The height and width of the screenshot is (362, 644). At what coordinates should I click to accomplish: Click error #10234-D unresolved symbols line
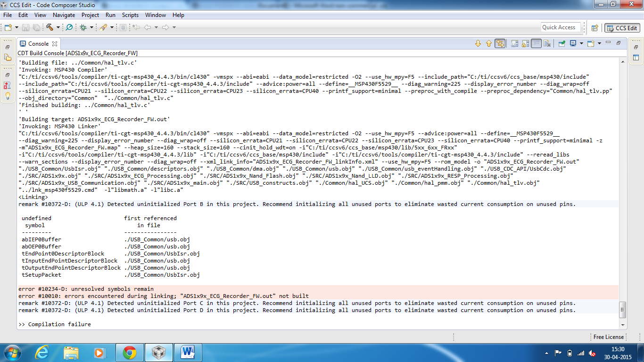[x=318, y=289]
